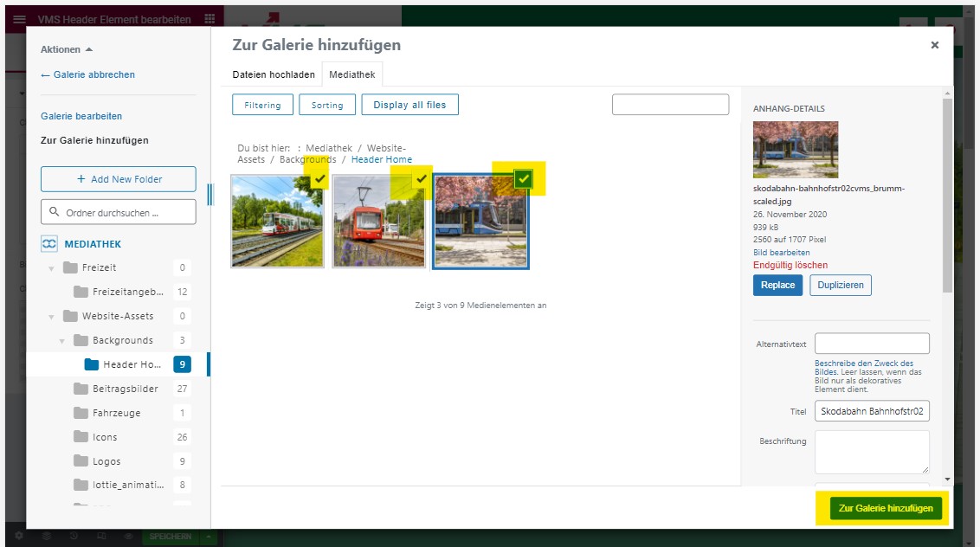Untick the blue Skoda tram checkmark
980x547 pixels.
coord(524,179)
